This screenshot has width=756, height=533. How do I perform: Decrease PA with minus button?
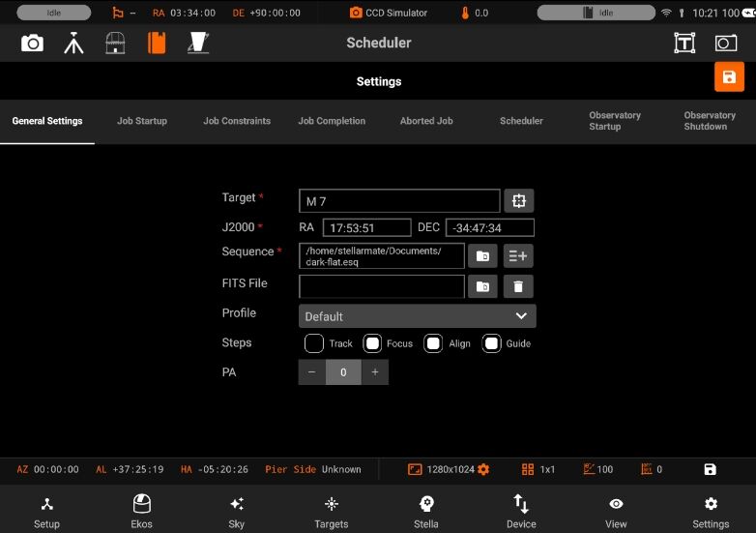(312, 371)
